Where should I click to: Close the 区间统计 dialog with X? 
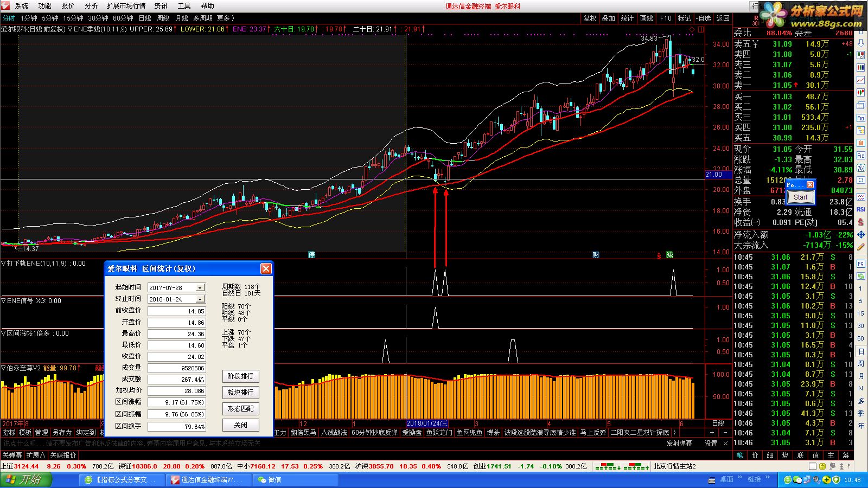point(266,268)
